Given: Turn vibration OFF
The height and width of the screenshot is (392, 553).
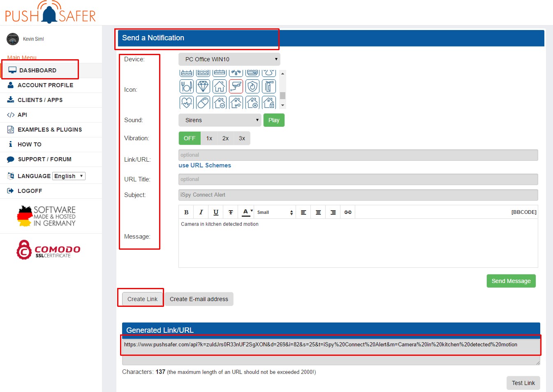Looking at the screenshot, I should click(x=190, y=138).
